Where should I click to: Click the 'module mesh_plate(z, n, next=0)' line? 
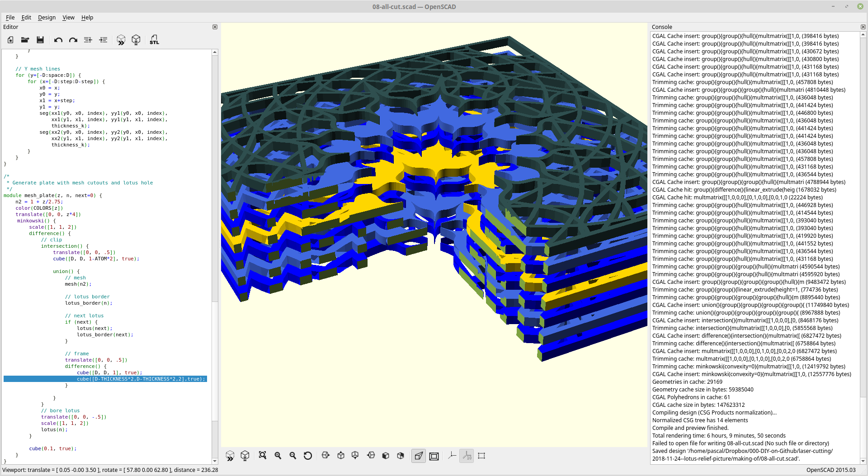click(53, 195)
